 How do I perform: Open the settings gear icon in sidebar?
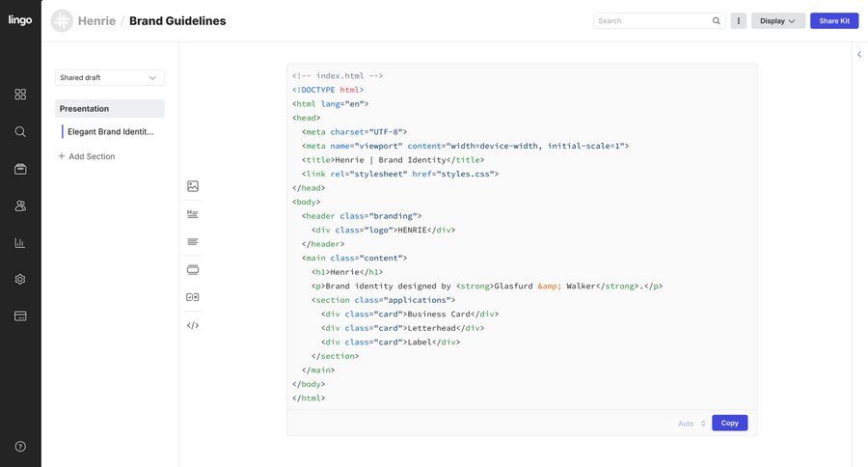(20, 279)
